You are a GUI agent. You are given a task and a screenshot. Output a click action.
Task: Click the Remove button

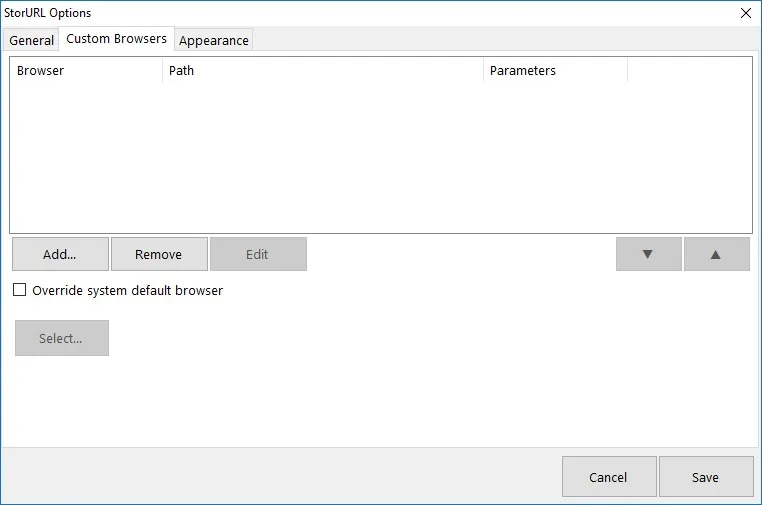(159, 254)
